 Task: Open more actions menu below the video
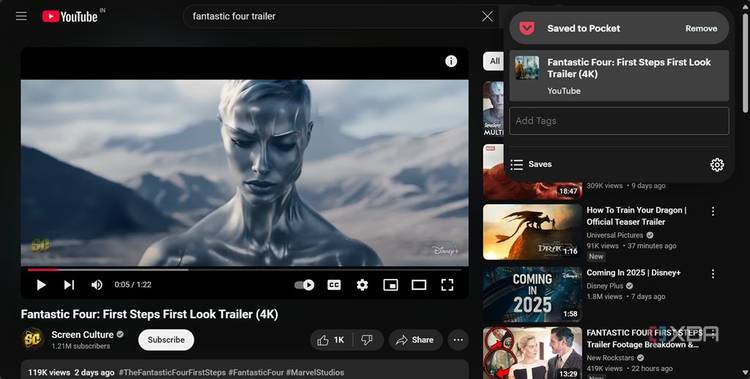[x=458, y=340]
